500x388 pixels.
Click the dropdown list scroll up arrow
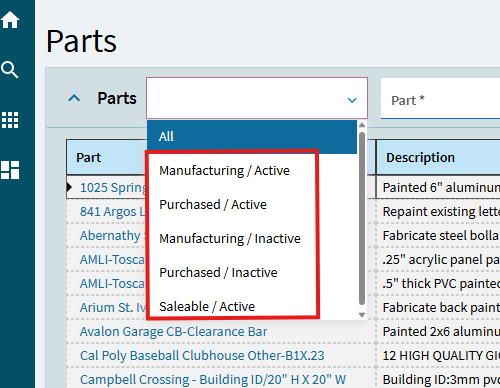coord(362,125)
